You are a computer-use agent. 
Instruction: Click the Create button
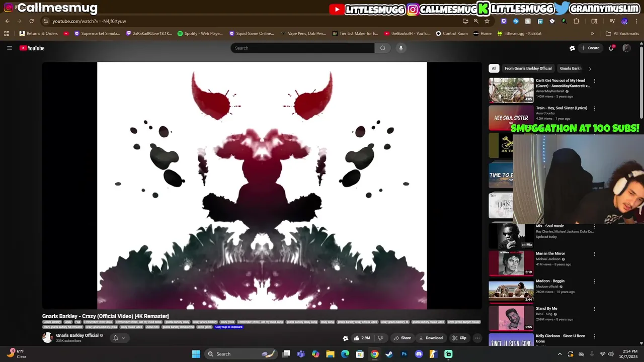coord(590,48)
